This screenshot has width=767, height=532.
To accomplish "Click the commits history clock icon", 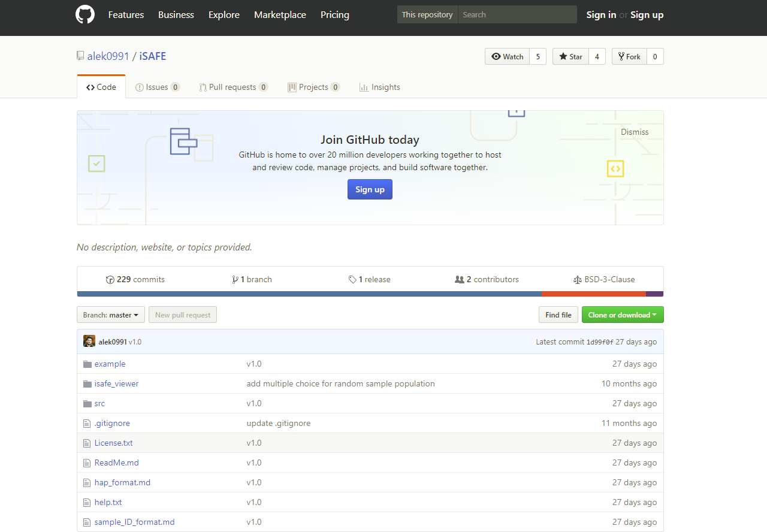I will click(x=110, y=280).
